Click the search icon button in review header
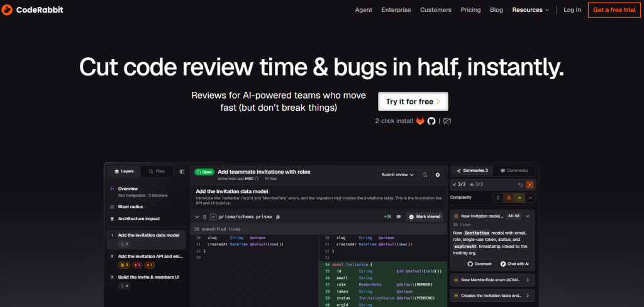Screen dimensions: 644x307 (425, 175)
